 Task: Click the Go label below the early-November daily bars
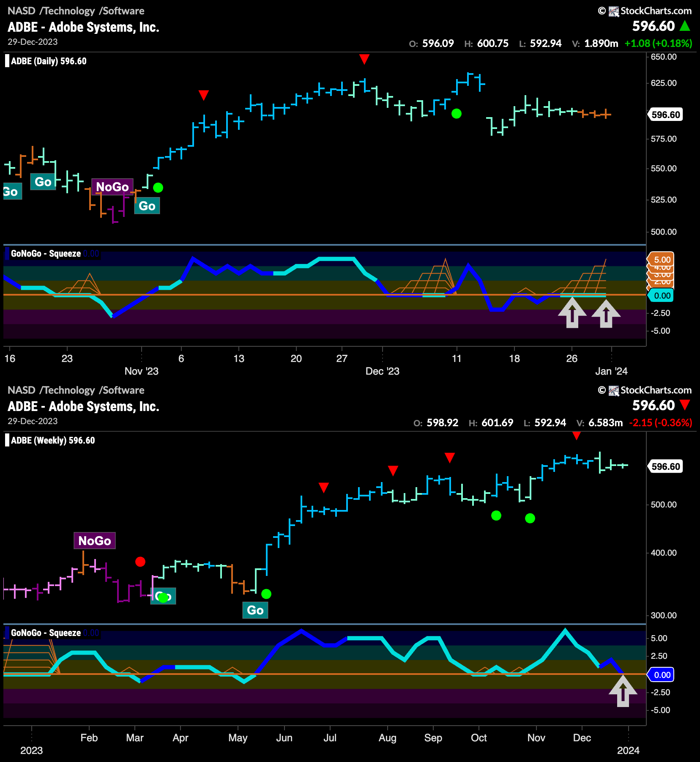147,206
